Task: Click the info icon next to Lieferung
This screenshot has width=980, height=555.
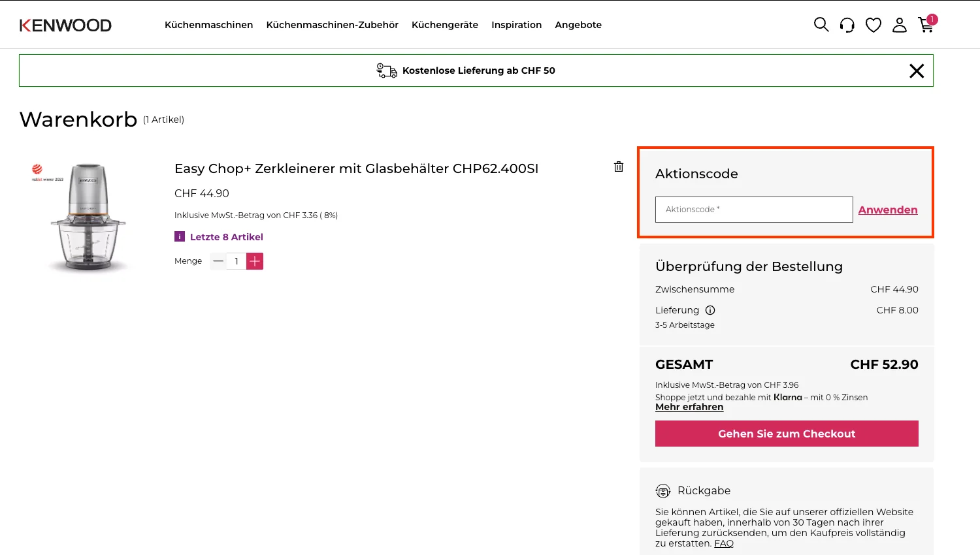Action: pos(710,310)
